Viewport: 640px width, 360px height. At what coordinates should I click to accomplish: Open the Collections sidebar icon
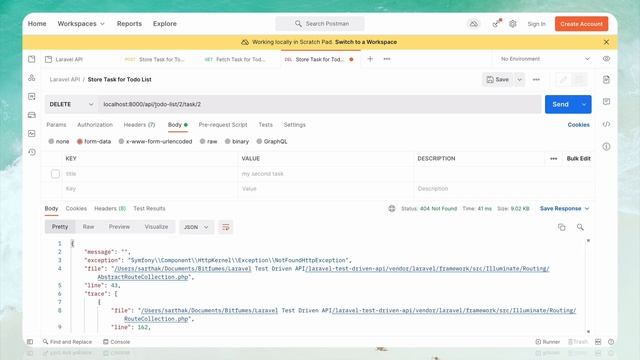coord(32,59)
